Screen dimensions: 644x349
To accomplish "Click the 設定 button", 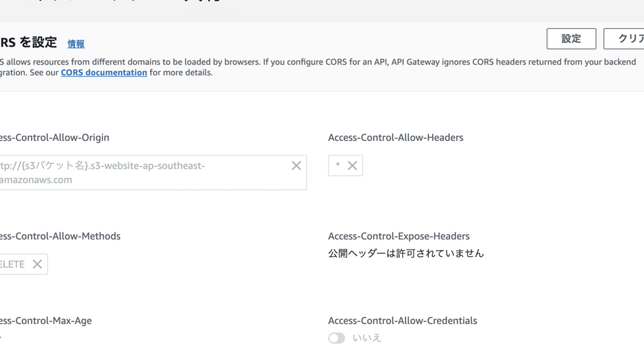I will 571,38.
